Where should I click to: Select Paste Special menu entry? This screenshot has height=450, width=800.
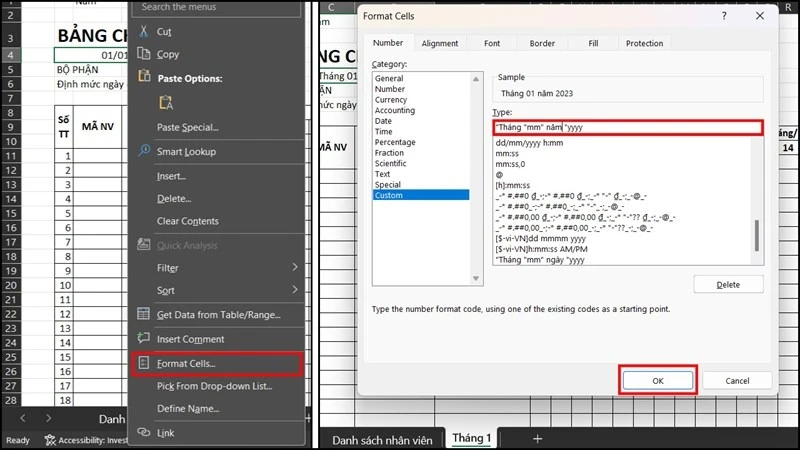[x=187, y=128]
